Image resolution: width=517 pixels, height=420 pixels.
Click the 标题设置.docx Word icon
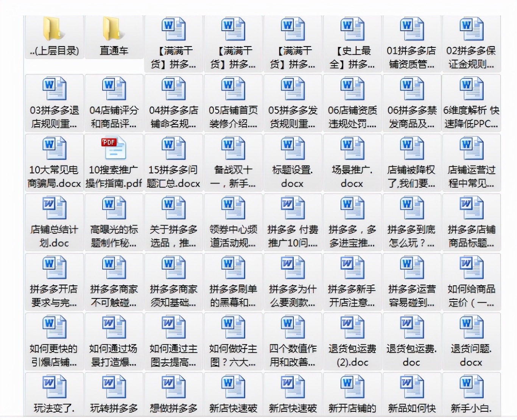[293, 148]
